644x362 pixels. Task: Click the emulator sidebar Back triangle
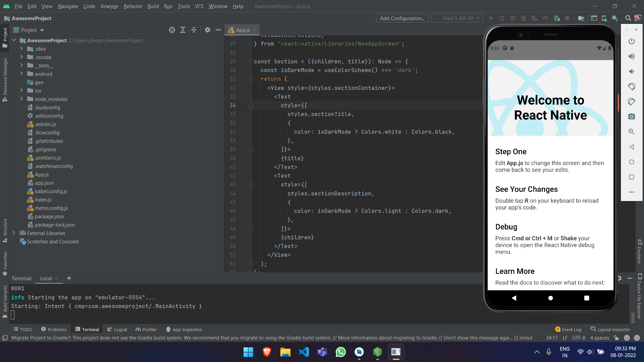click(x=632, y=147)
